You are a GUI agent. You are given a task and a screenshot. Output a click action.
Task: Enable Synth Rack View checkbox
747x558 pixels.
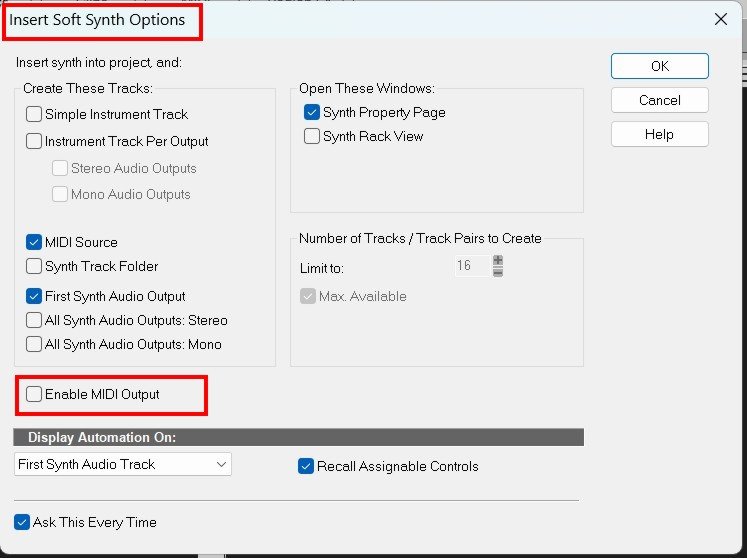coord(312,136)
